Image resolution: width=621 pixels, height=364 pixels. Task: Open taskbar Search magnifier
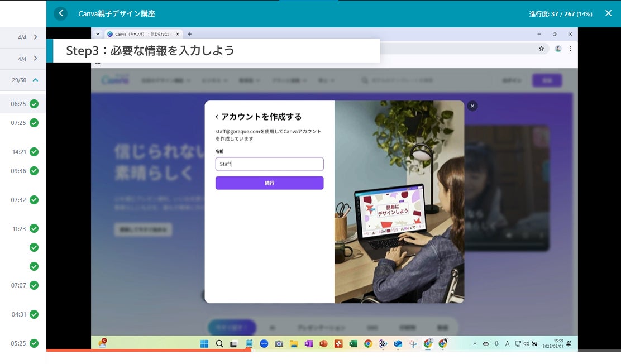[x=219, y=344]
